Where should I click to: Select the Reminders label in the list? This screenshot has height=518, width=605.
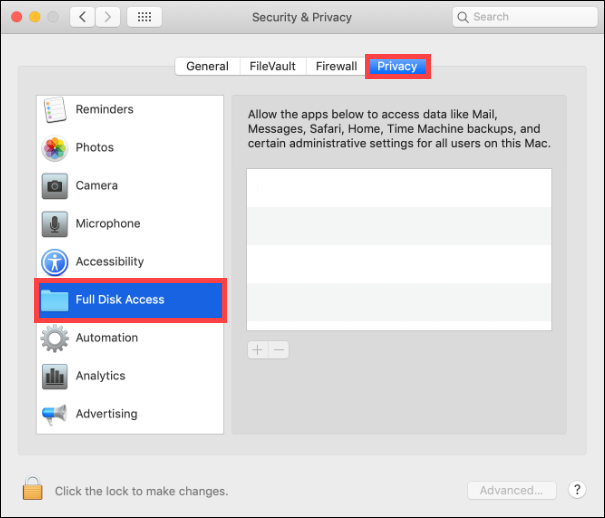click(x=105, y=110)
